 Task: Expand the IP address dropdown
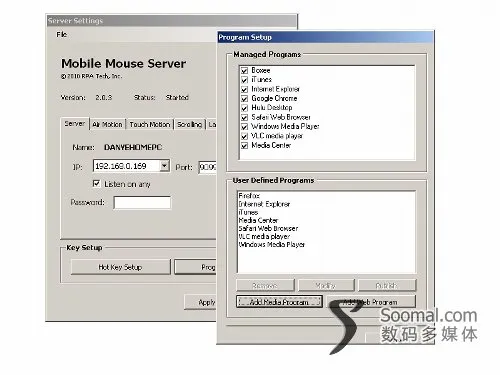(164, 166)
